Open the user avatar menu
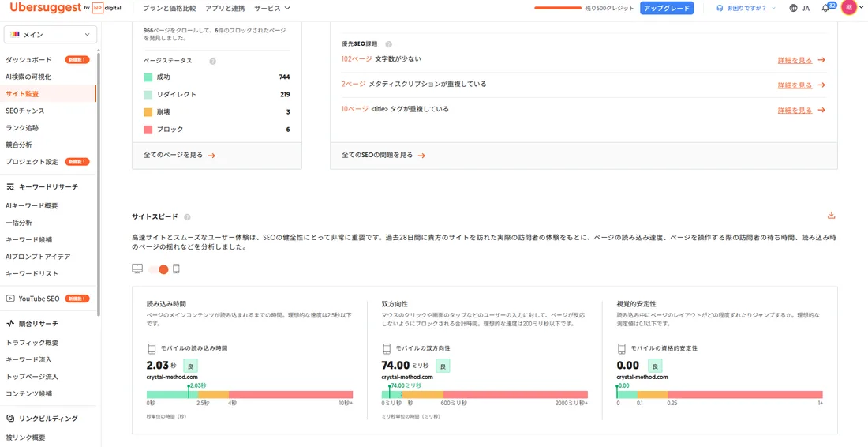This screenshot has height=447, width=868. click(x=848, y=8)
